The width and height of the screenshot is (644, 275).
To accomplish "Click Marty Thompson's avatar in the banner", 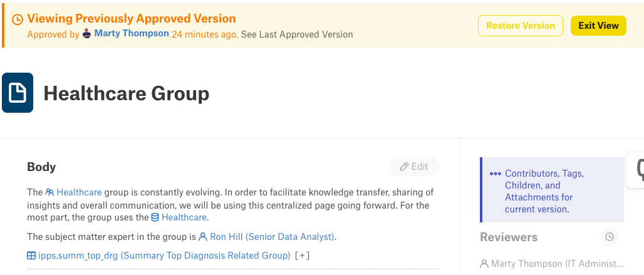I will coord(86,34).
